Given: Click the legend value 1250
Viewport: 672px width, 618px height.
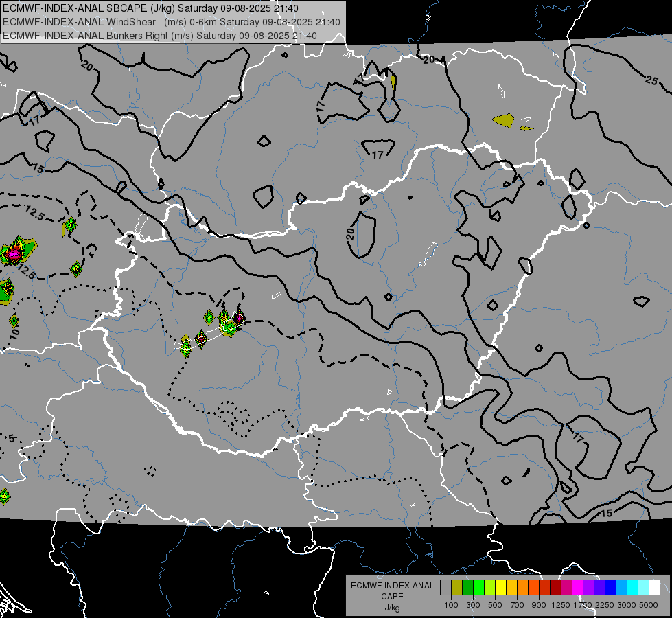Looking at the screenshot, I should [x=561, y=605].
